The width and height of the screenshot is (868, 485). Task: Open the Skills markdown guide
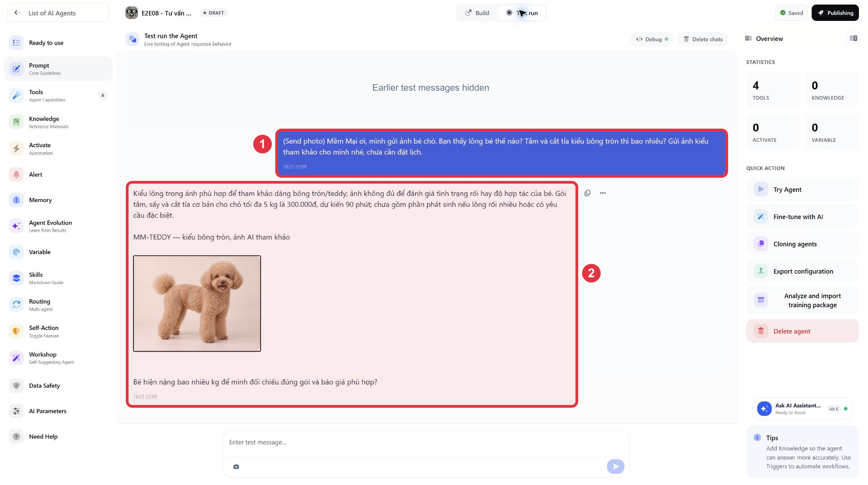tap(58, 278)
